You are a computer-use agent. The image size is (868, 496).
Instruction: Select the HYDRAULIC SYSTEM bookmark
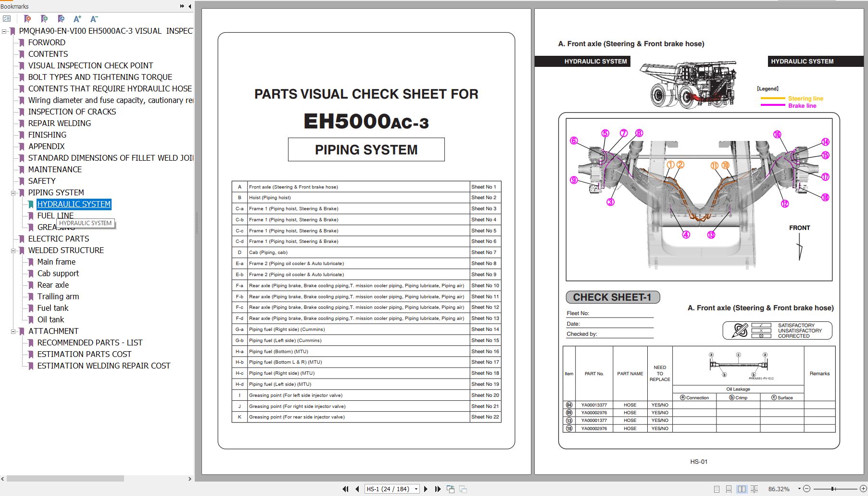click(x=74, y=204)
